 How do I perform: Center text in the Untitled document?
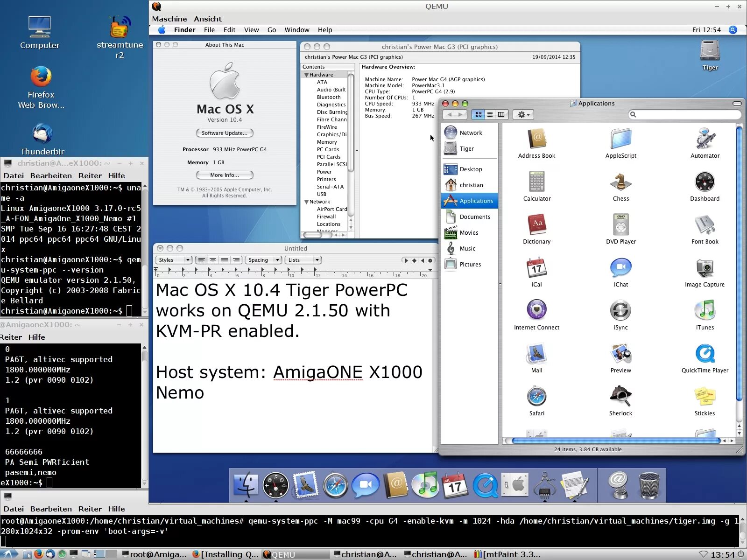click(x=213, y=260)
